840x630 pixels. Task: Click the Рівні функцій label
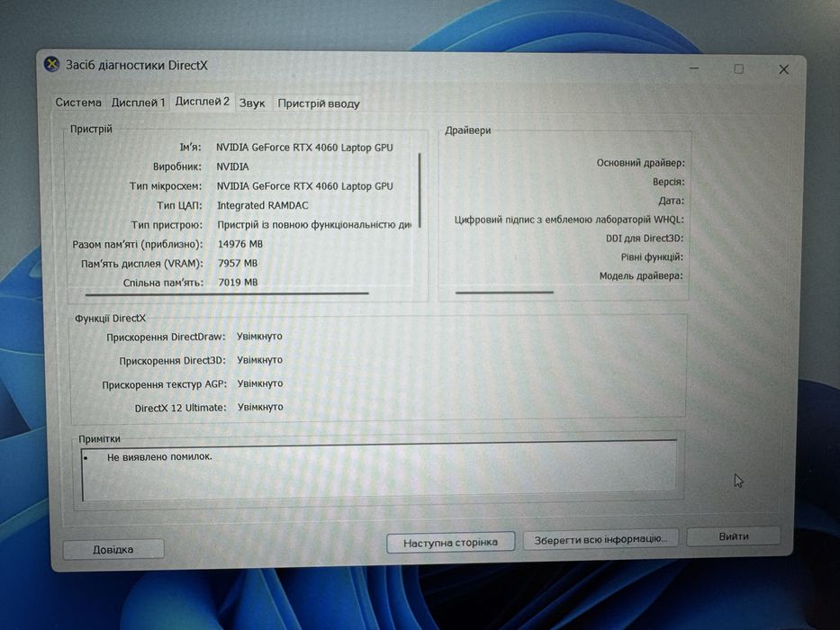tap(652, 257)
